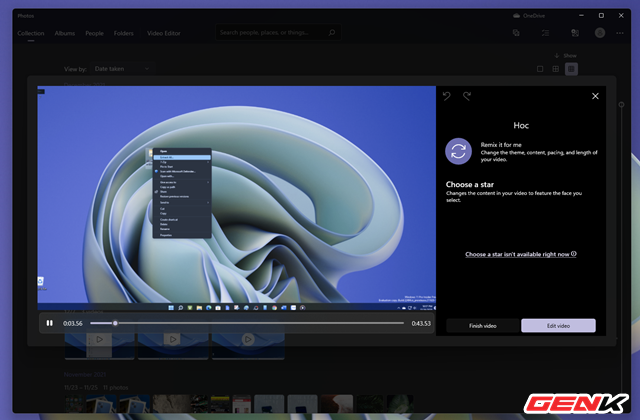Click the remix video title 'Hoc'
Screen dimensions: 640x420
tap(521, 126)
